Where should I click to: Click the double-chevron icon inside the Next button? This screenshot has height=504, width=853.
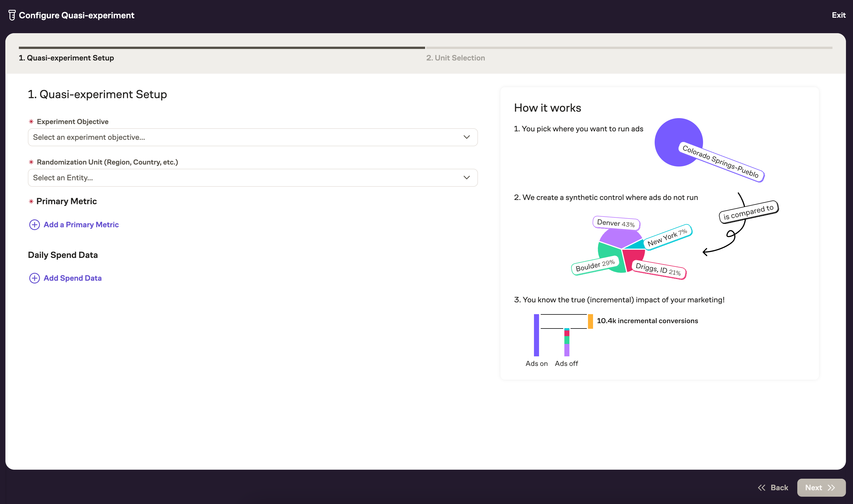(831, 487)
